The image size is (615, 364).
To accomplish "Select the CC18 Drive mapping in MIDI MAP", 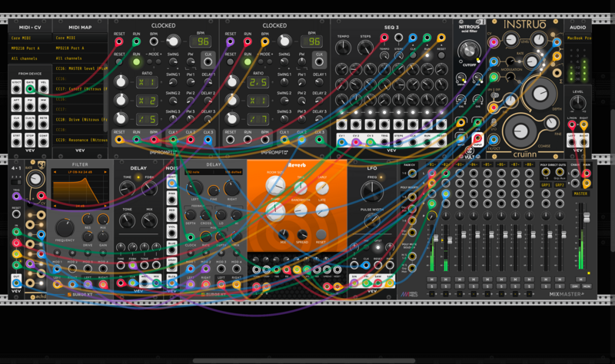I will [x=80, y=119].
